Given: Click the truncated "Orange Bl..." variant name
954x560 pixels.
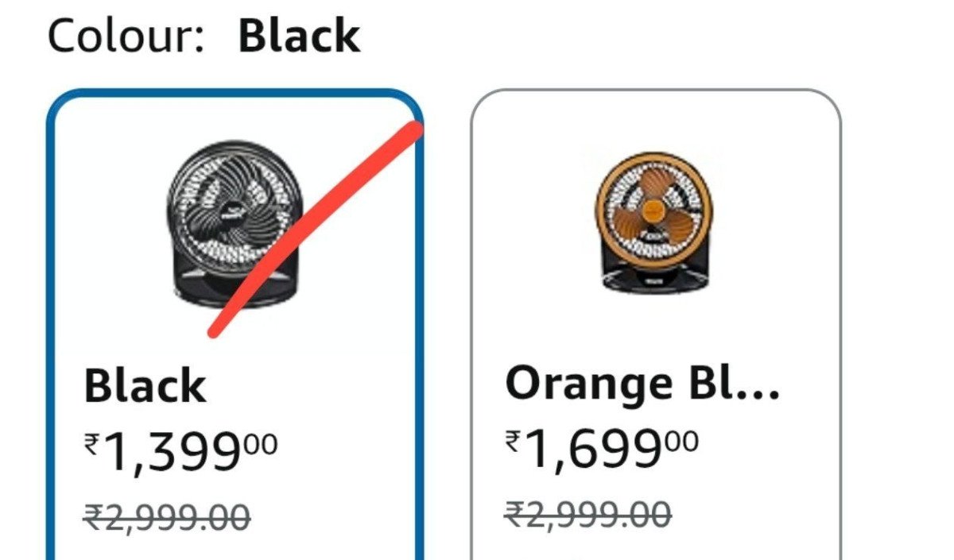Looking at the screenshot, I should tap(642, 383).
